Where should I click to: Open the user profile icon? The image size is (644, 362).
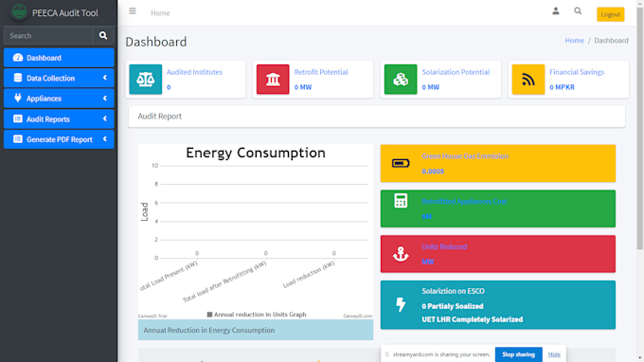[556, 11]
